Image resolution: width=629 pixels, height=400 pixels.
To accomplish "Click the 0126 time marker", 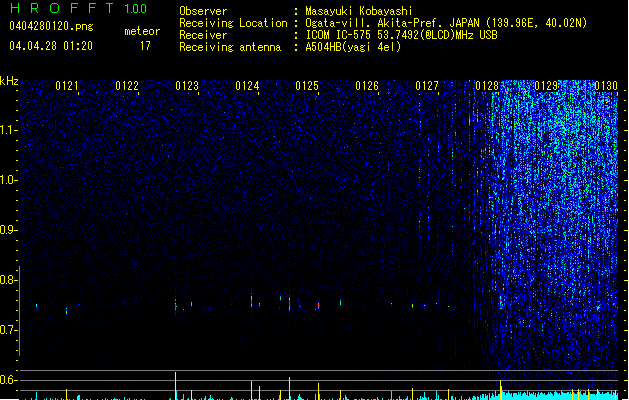I will pyautogui.click(x=367, y=86).
